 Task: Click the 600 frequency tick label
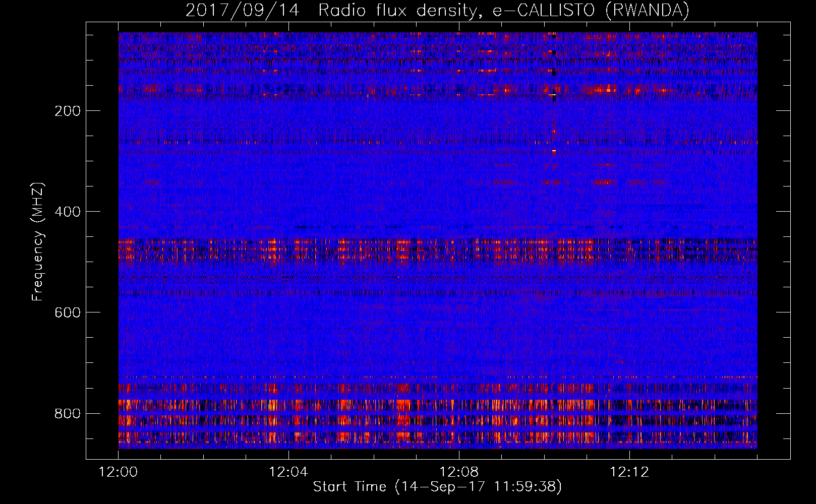[x=68, y=312]
